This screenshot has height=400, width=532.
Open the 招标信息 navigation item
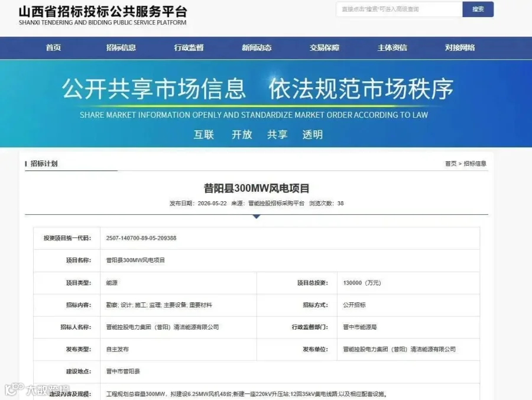point(121,47)
